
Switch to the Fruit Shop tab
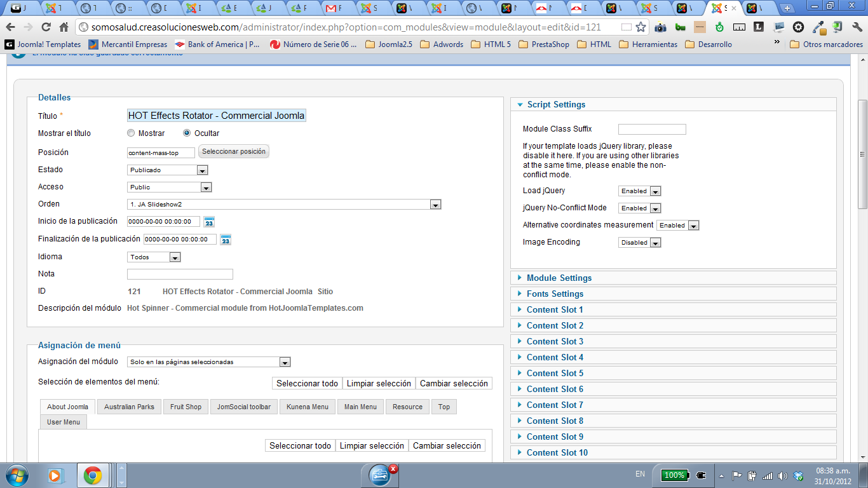[186, 407]
